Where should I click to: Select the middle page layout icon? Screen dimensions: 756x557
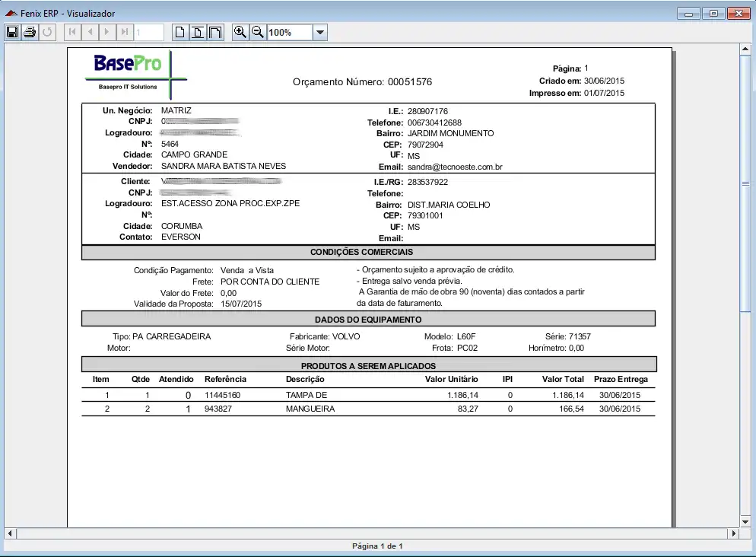tap(198, 32)
